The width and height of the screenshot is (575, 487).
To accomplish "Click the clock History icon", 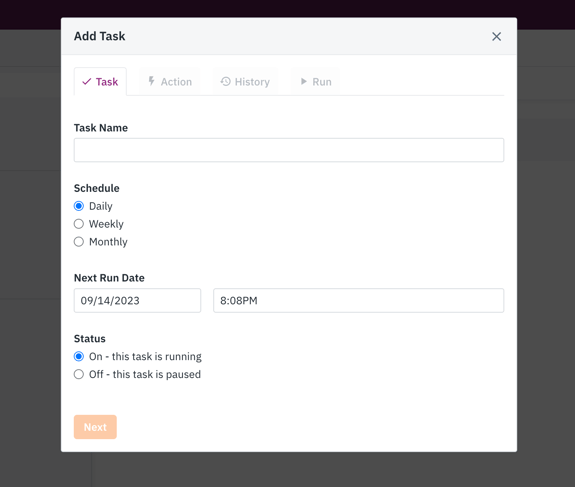I will click(226, 81).
